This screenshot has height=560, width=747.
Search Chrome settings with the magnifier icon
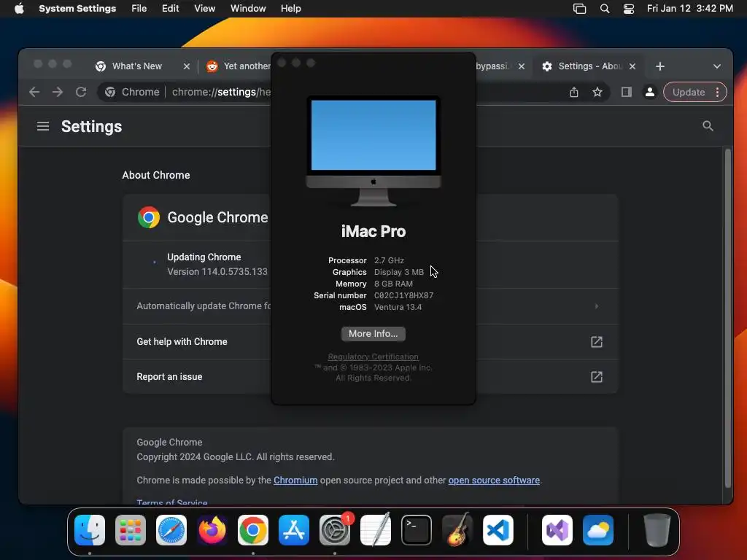click(708, 125)
